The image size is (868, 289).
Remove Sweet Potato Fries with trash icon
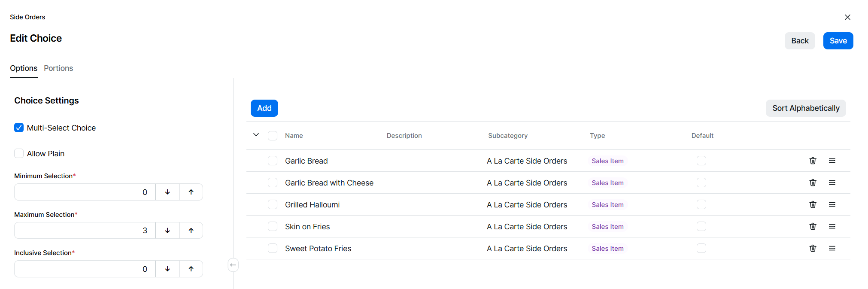[813, 248]
